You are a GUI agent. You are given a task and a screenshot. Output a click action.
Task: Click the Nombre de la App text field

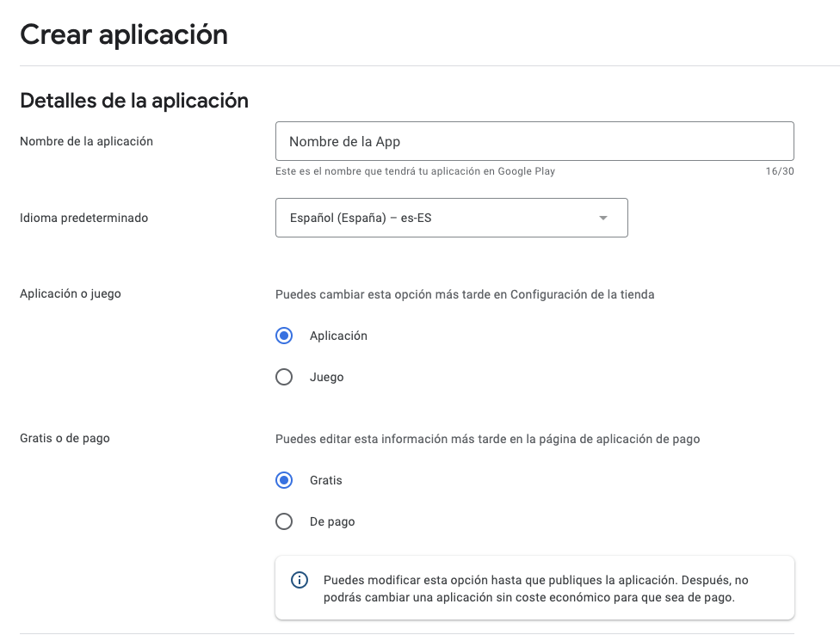pyautogui.click(x=534, y=141)
